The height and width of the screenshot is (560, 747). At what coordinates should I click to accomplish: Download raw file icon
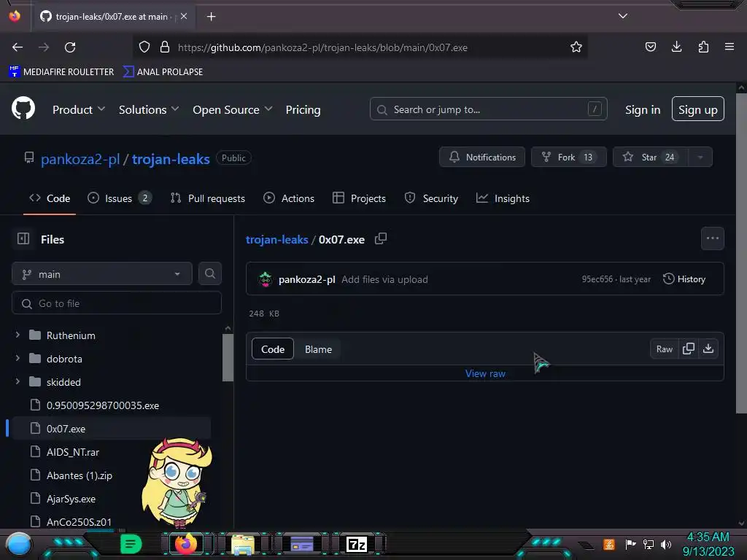pos(708,349)
